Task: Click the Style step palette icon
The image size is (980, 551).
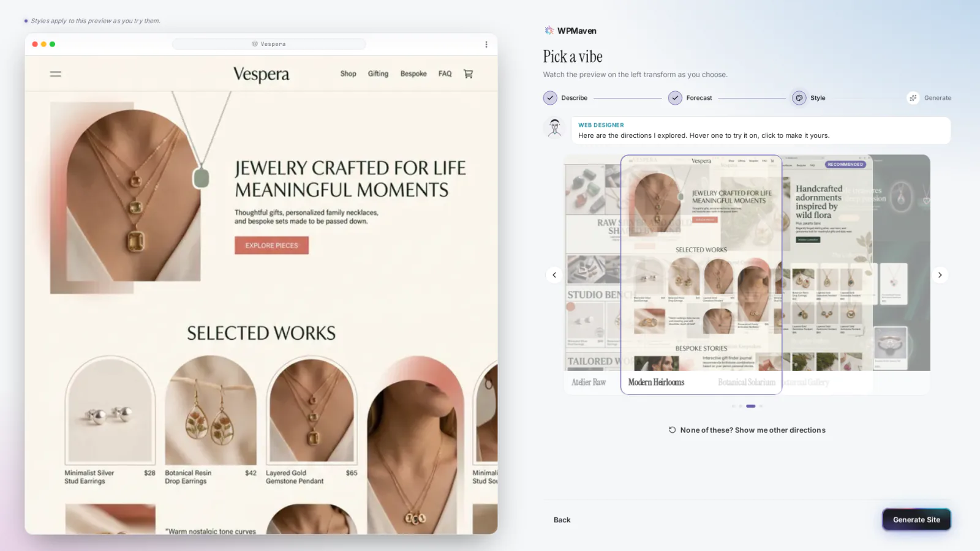Action: (799, 98)
